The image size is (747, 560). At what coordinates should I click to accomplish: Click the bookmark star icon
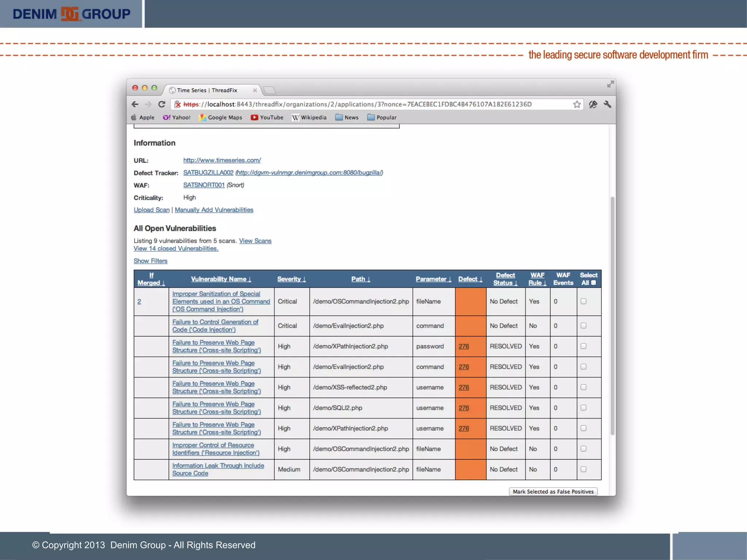577,105
